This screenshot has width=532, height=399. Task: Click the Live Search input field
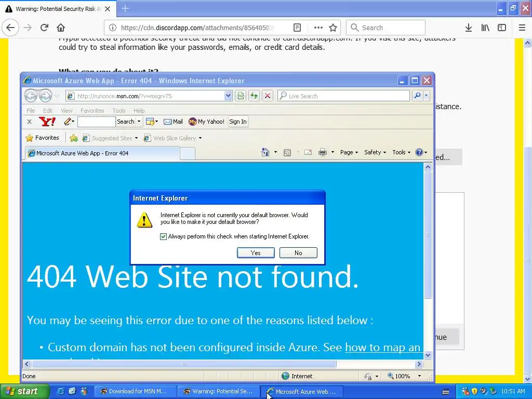(x=348, y=96)
